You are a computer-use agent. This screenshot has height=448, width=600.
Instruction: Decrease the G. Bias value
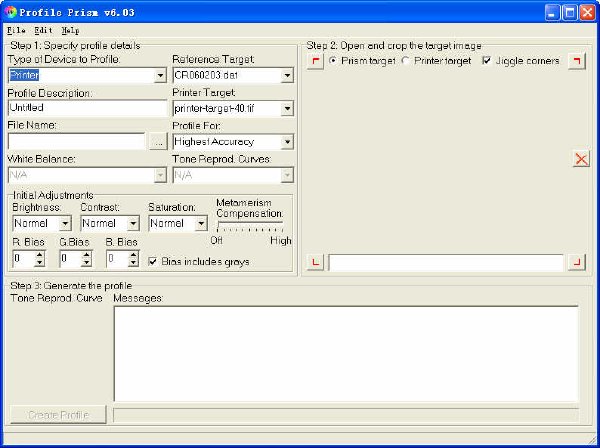[x=86, y=262]
